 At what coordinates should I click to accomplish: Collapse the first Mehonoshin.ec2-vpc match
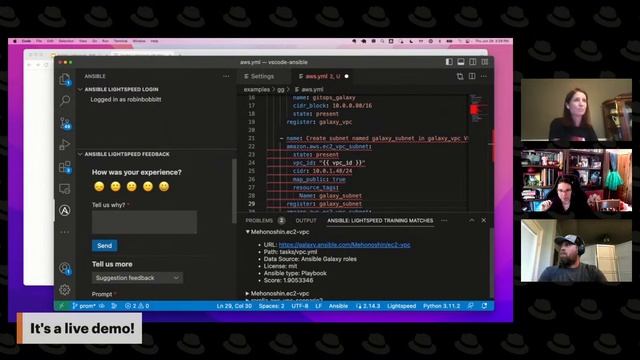click(247, 232)
